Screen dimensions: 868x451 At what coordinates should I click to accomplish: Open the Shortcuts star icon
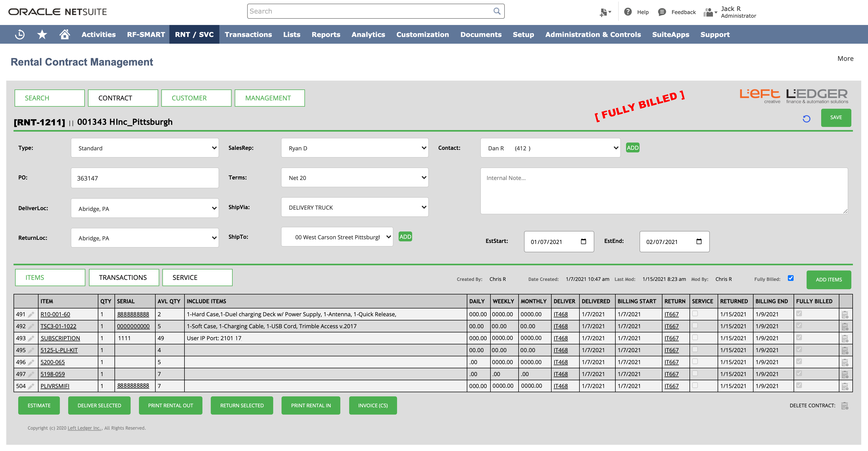tap(42, 34)
